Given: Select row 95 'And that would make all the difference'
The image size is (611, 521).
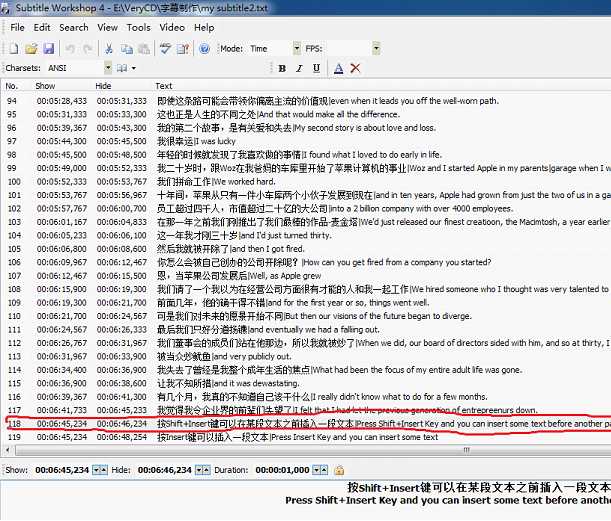Looking at the screenshot, I should click(x=307, y=114).
